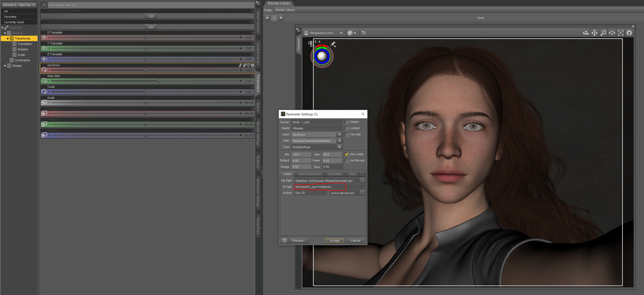Open the Type Modifier/Pose dropdown
Image resolution: width=644 pixels, height=295 pixels.
click(316, 147)
